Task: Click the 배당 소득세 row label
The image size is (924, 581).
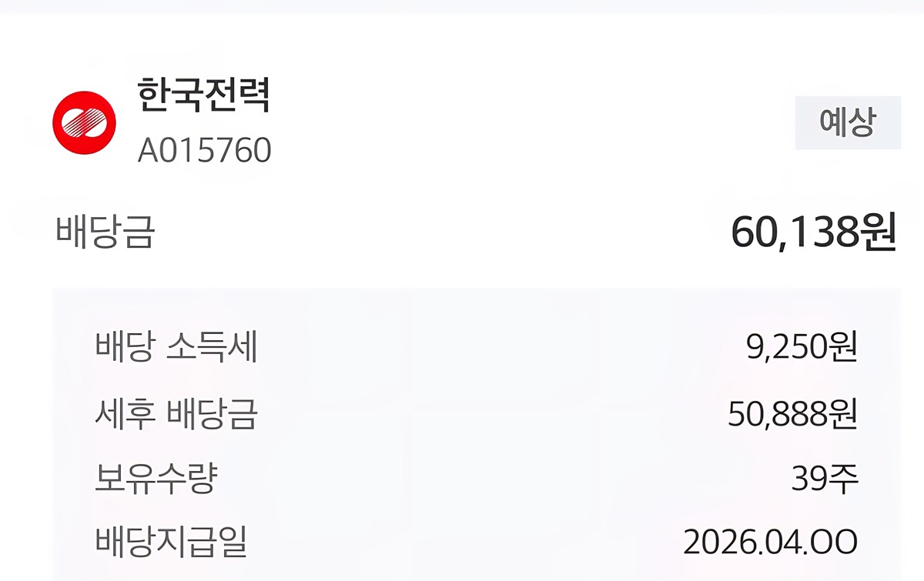Action: (176, 348)
